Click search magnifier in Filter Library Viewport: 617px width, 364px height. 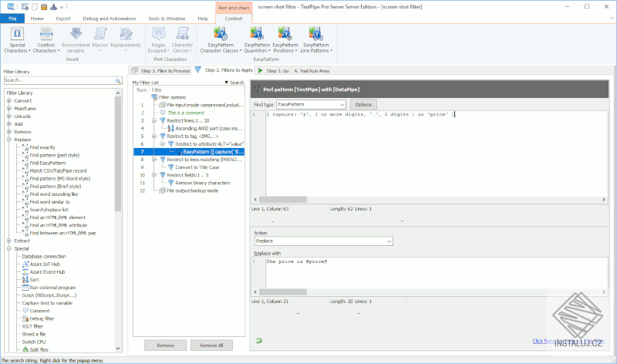click(x=118, y=80)
